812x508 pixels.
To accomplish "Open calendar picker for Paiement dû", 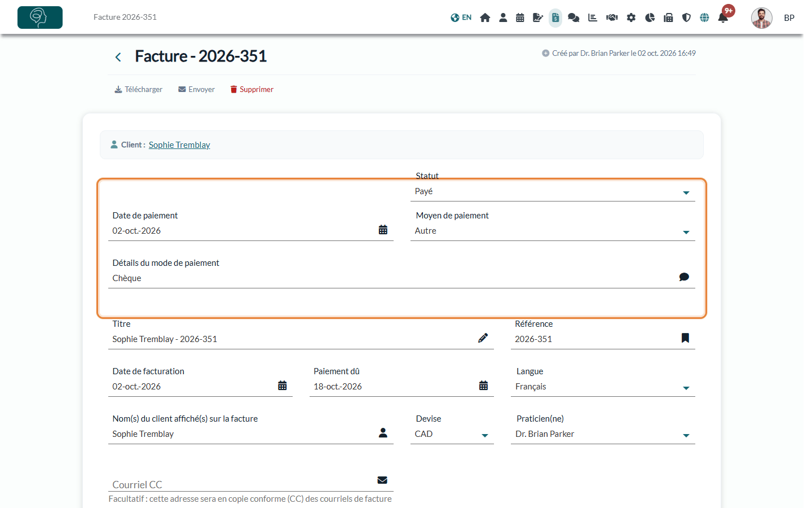I will tap(484, 386).
